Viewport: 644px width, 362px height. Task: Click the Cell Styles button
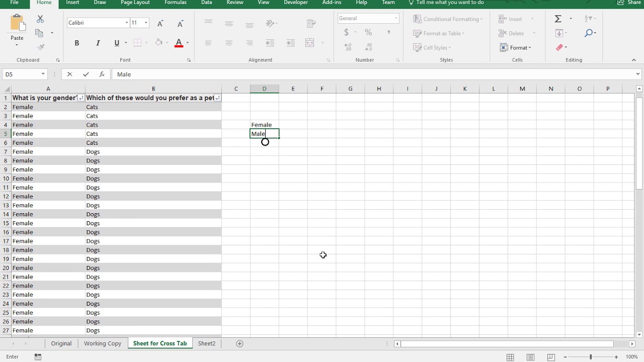(x=432, y=48)
